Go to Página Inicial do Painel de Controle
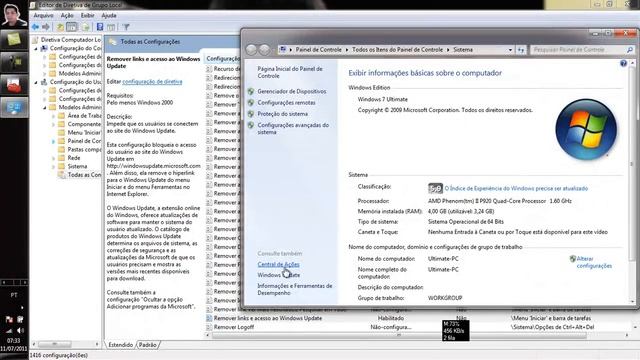Image resolution: width=640 pixels, height=360 pixels. coord(290,72)
